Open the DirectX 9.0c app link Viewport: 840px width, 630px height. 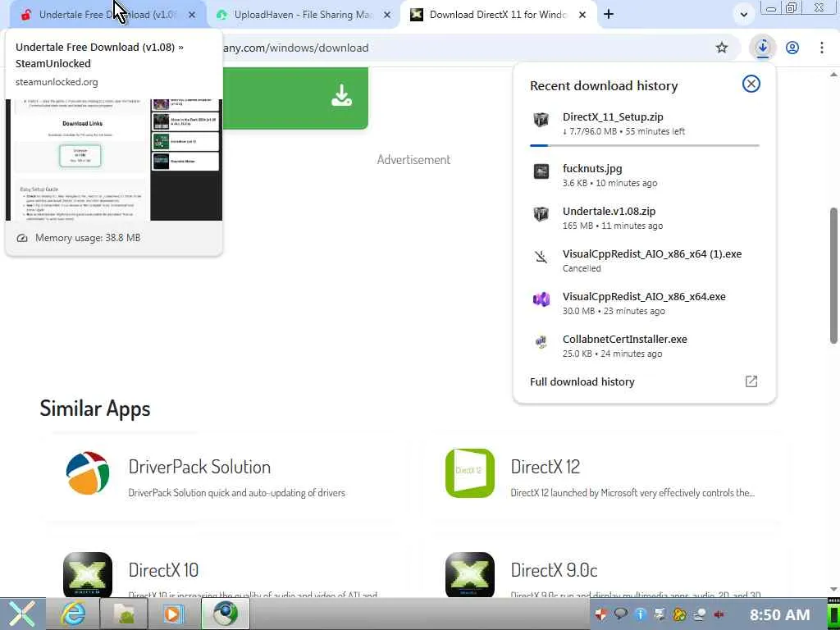(x=554, y=570)
